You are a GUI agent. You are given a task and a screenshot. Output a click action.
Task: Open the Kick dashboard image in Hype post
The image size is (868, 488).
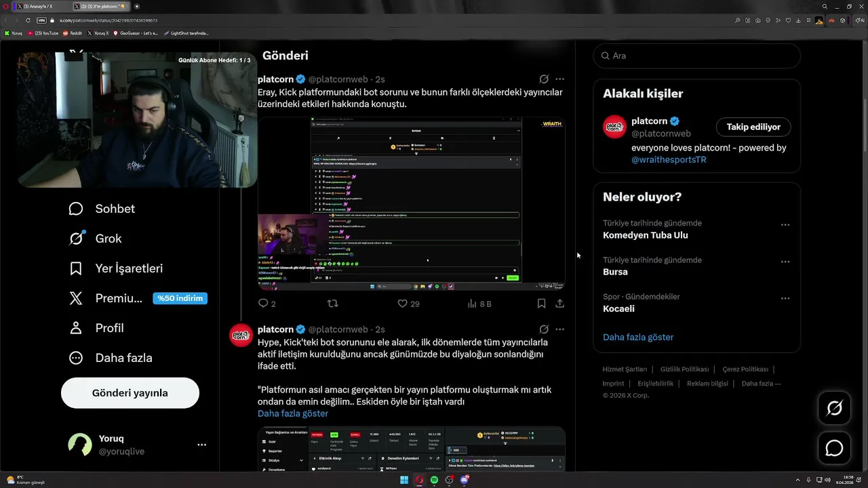point(412,449)
